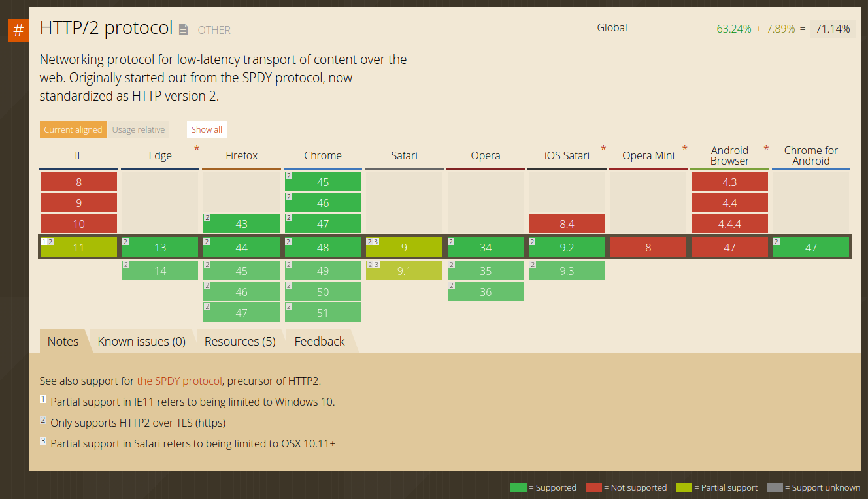Click the asterisk next to Android Browser
868x499 pixels.
(766, 149)
